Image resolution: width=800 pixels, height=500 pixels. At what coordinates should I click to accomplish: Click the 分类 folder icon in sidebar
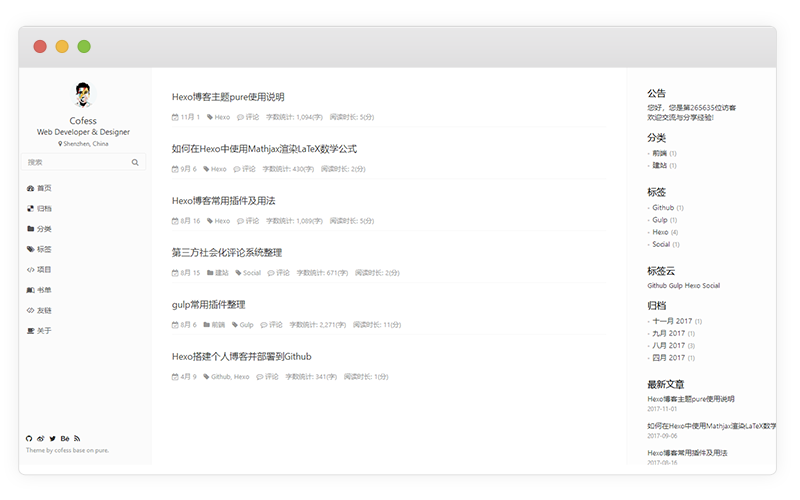30,229
